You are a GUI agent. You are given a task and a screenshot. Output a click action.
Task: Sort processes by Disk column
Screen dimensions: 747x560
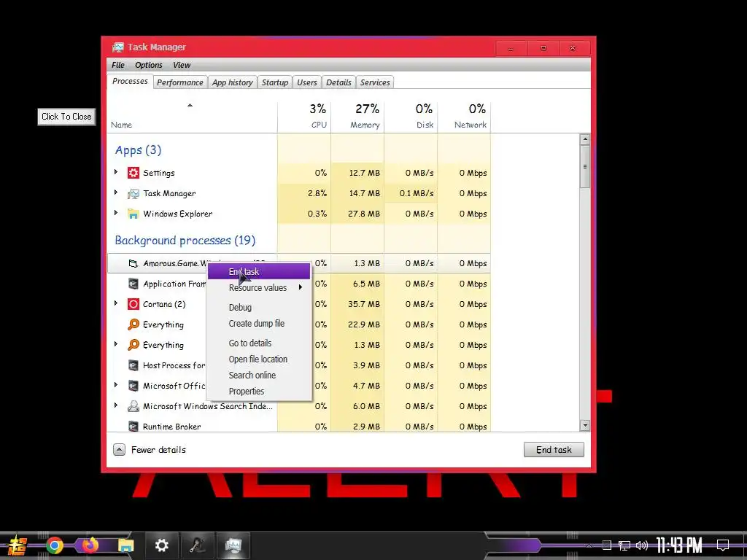411,116
